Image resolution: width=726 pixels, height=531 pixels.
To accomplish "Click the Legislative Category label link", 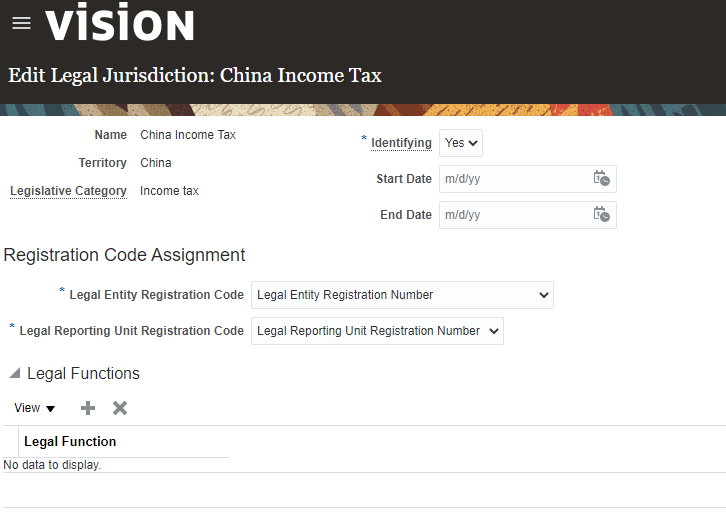I will [68, 191].
